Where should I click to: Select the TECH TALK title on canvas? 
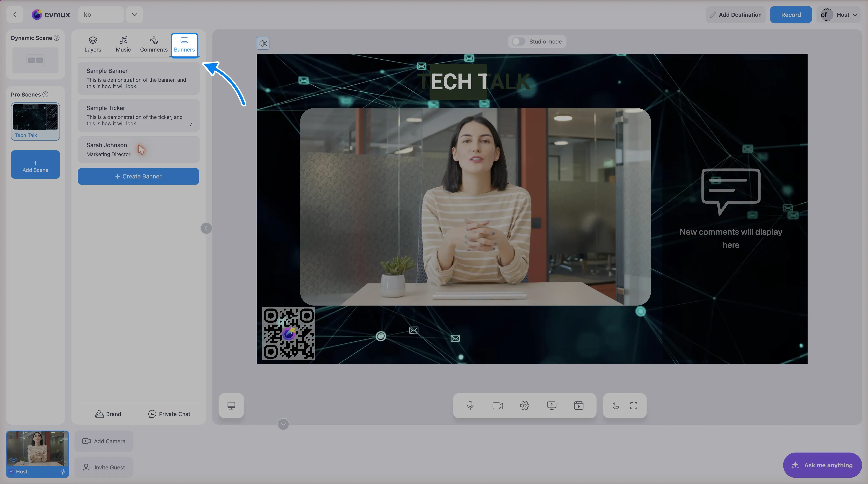tap(474, 82)
